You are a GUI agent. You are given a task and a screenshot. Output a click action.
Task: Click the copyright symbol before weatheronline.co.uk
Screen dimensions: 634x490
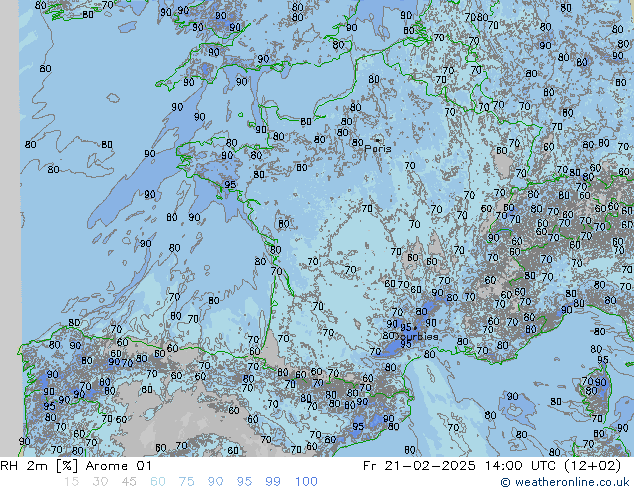[507, 482]
